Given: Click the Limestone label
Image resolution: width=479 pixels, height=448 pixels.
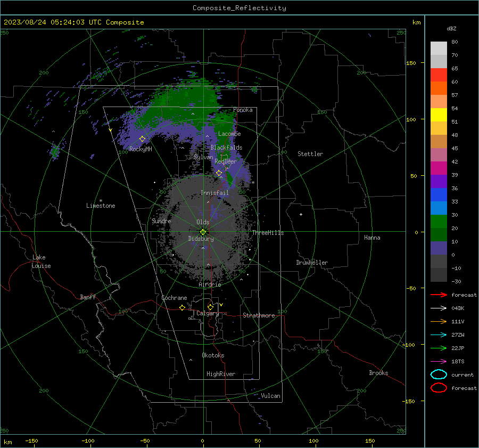Looking at the screenshot, I should [101, 206].
